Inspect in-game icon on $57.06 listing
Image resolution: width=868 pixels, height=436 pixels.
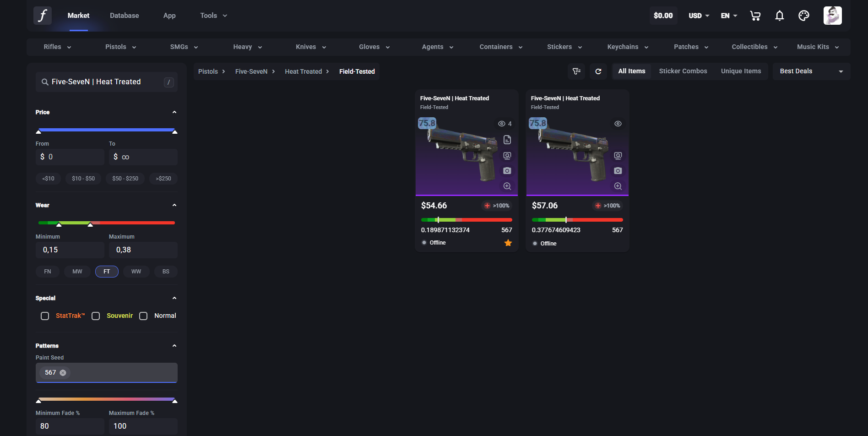(618, 156)
